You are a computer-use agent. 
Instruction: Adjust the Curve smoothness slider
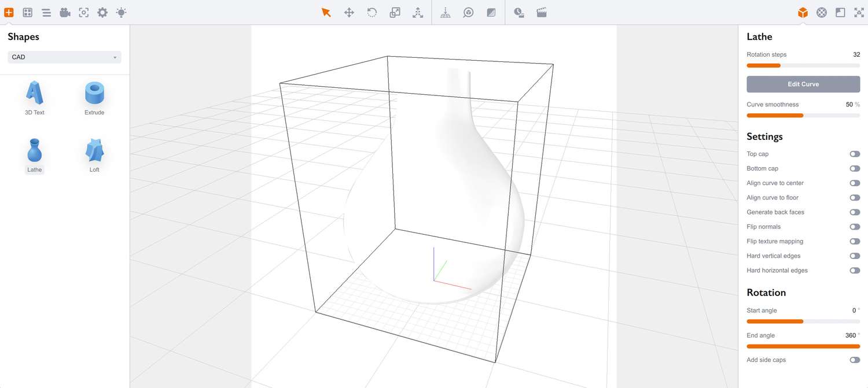pyautogui.click(x=803, y=115)
